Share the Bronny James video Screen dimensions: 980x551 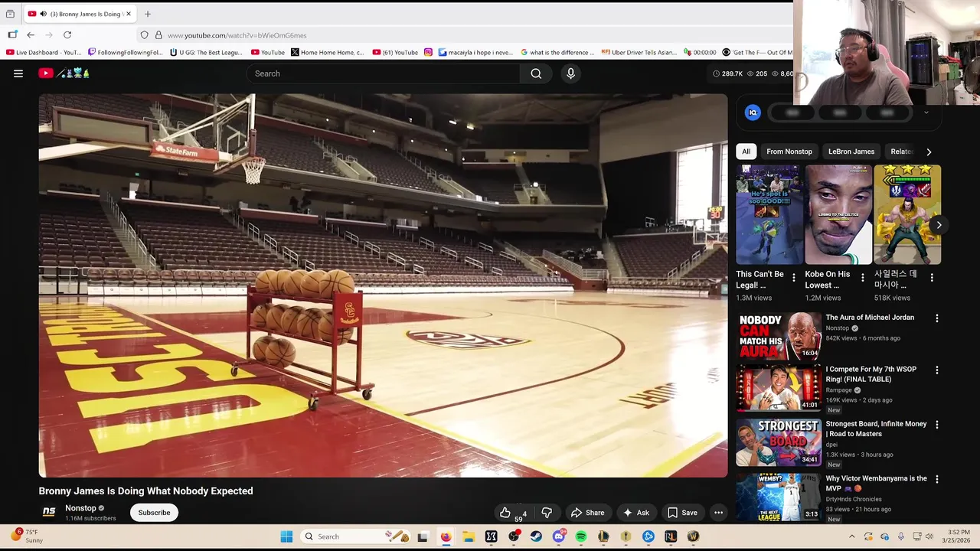586,513
